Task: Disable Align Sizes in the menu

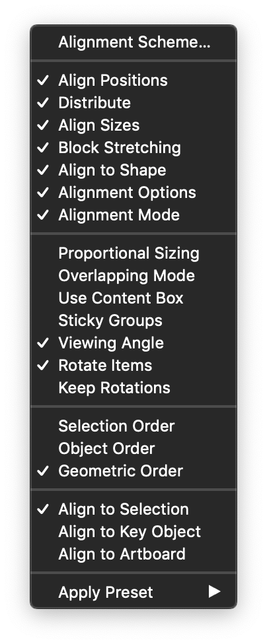Action: (x=133, y=125)
